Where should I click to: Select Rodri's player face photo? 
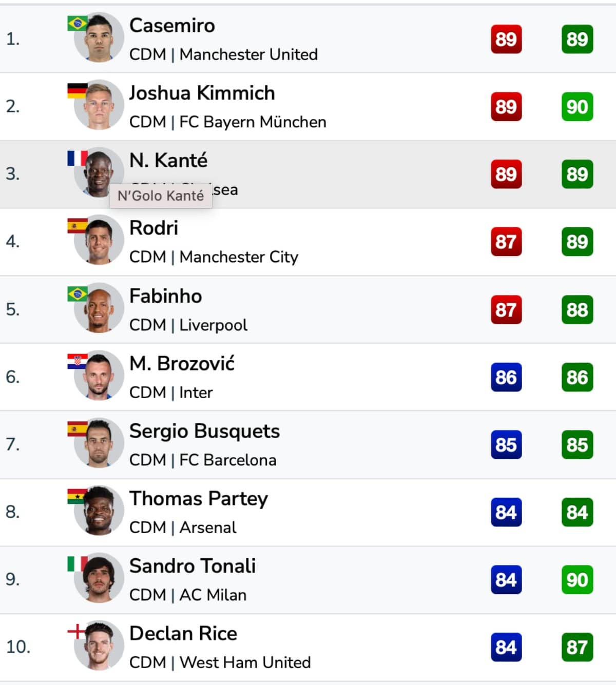click(x=99, y=240)
